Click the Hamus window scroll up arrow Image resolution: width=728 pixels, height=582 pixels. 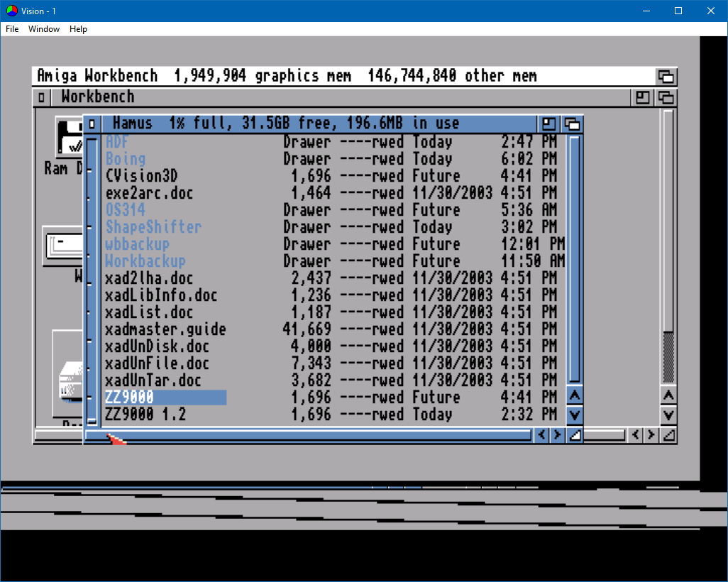[x=574, y=396]
